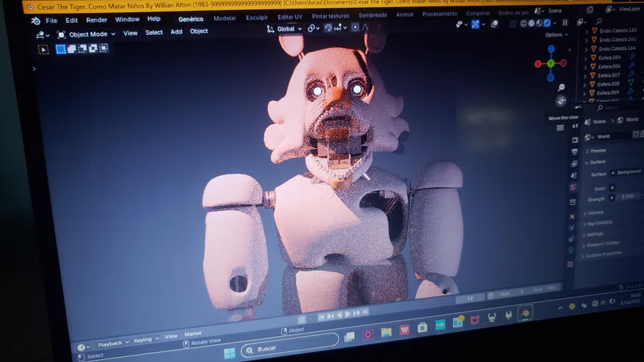Open the viewport Options dropdown
Viewport: 644px width, 362px height.
(x=557, y=35)
